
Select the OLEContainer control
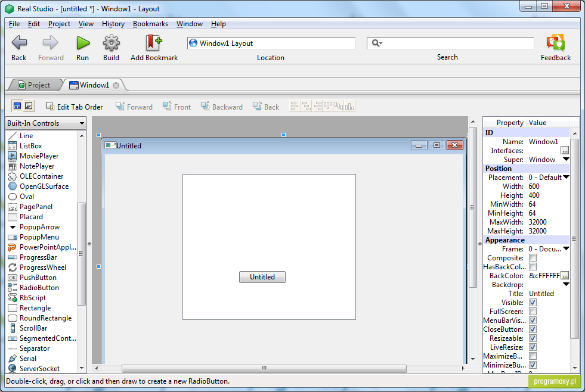pyautogui.click(x=42, y=176)
